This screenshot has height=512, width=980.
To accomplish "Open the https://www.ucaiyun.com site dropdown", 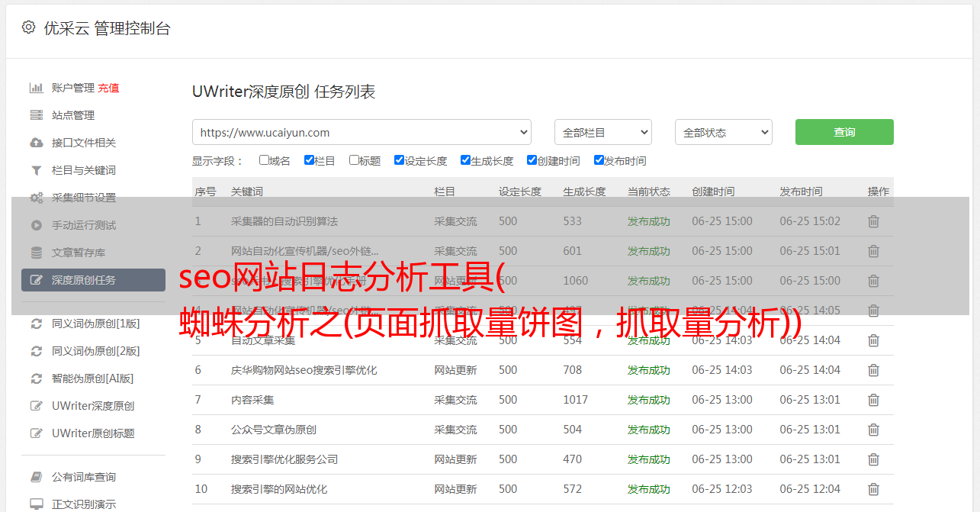I will [x=361, y=132].
